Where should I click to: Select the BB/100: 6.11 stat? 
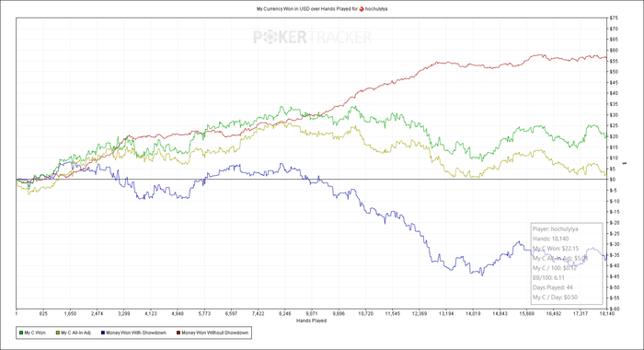[x=548, y=277]
